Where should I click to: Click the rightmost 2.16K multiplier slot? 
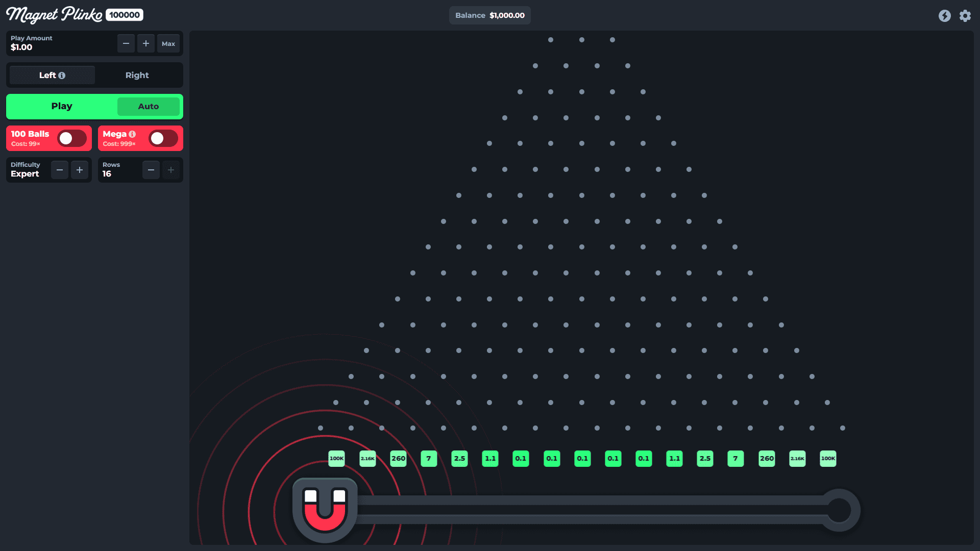point(797,459)
